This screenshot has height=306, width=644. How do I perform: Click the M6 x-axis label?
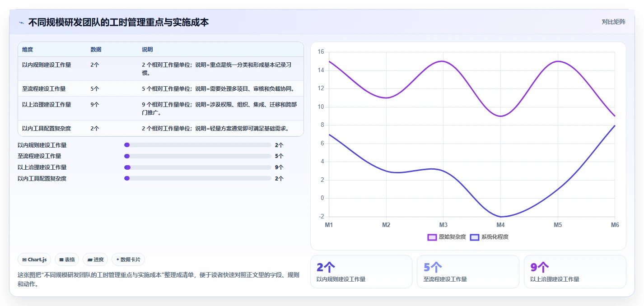(615, 225)
